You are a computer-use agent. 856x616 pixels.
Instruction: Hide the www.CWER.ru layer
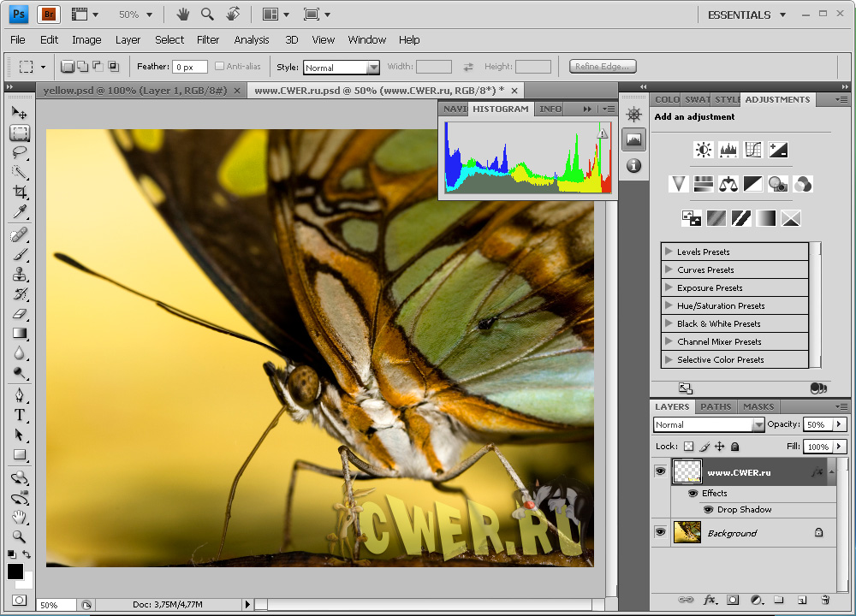coord(660,471)
